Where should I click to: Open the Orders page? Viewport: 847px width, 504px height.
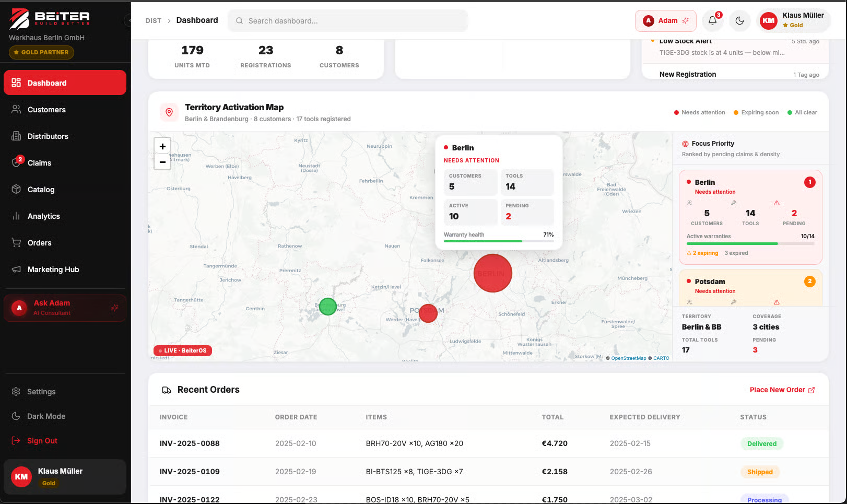(x=65, y=243)
